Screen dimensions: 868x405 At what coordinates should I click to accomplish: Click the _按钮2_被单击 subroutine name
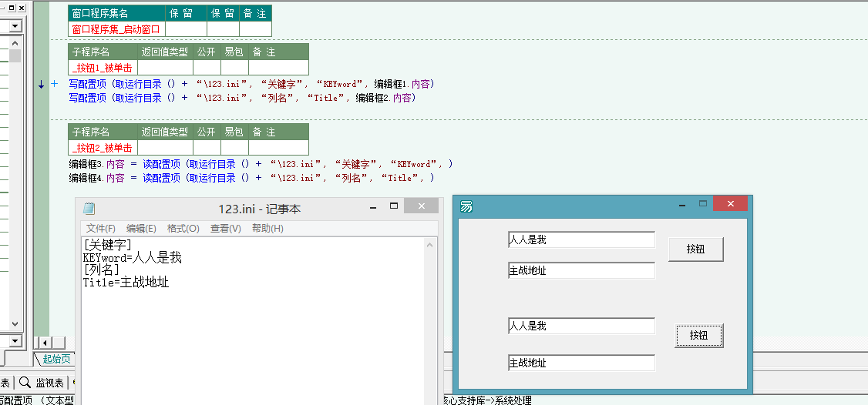click(103, 147)
